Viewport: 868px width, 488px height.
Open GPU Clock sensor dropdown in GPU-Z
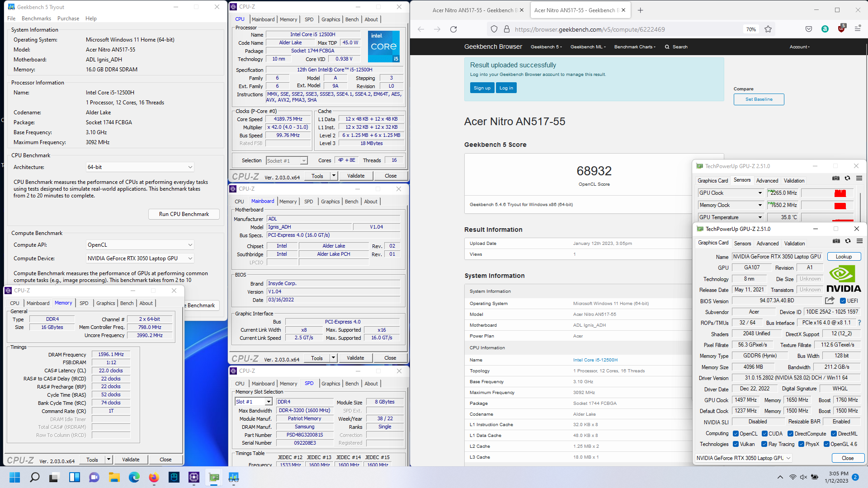[731, 193]
